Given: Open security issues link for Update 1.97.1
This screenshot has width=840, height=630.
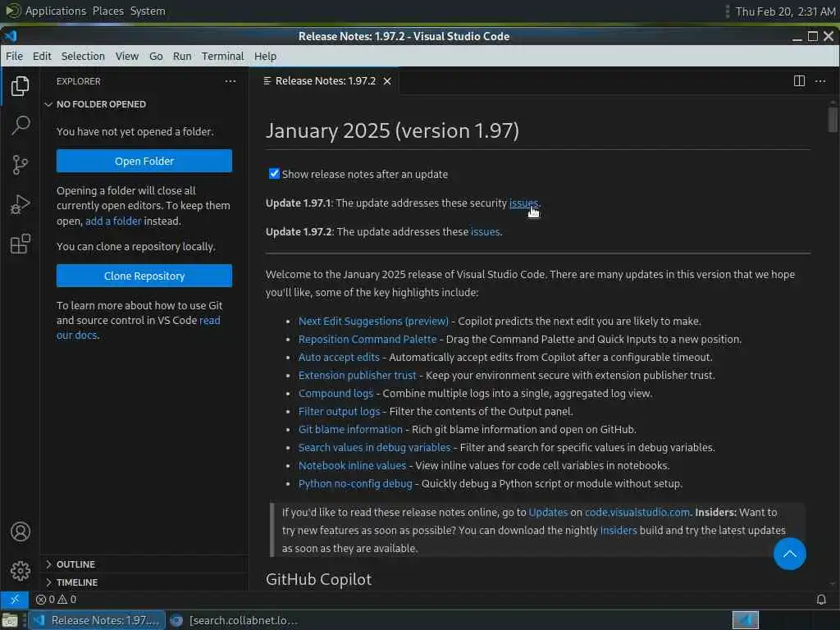Looking at the screenshot, I should (523, 203).
